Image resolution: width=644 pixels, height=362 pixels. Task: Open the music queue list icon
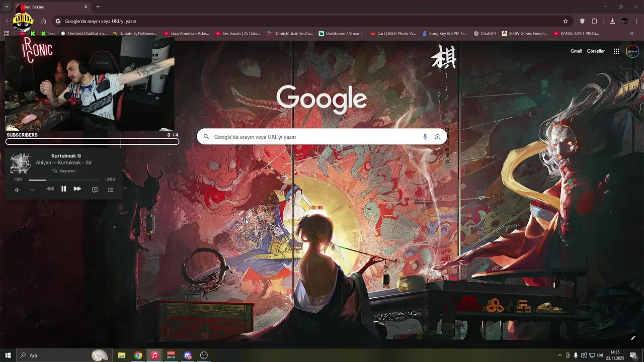[110, 190]
